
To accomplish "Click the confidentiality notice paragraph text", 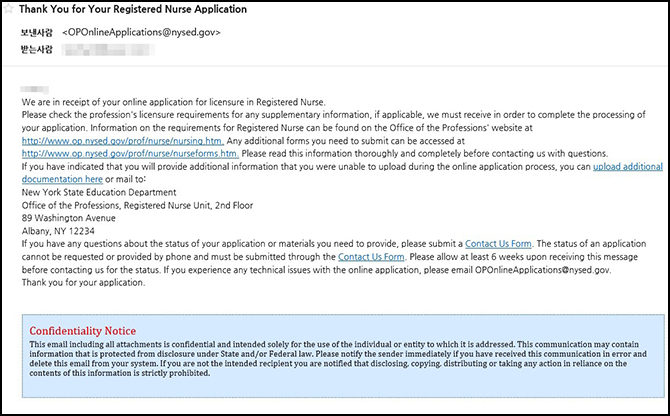I will click(338, 359).
